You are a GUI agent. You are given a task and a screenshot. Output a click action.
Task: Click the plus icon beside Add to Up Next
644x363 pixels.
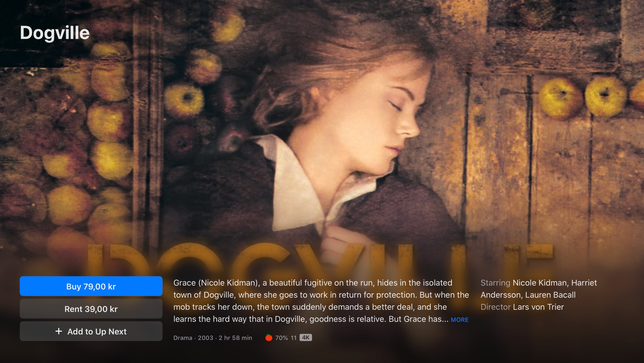(x=58, y=331)
